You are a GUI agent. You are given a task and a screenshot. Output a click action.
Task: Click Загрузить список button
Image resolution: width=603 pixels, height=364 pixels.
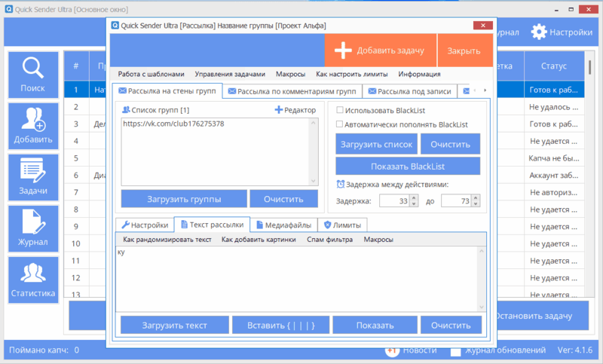click(x=376, y=144)
